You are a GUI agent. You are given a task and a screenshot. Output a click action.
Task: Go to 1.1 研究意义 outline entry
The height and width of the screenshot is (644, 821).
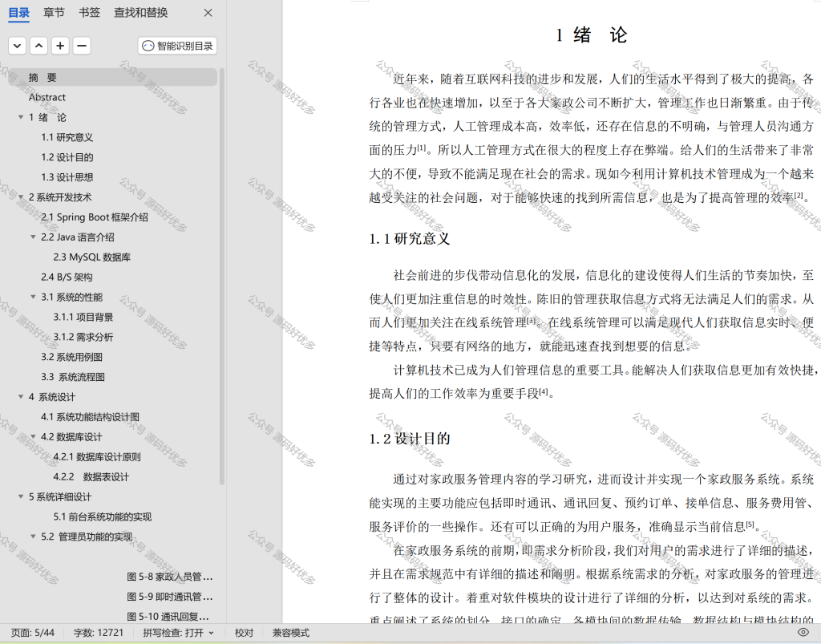[x=67, y=137]
